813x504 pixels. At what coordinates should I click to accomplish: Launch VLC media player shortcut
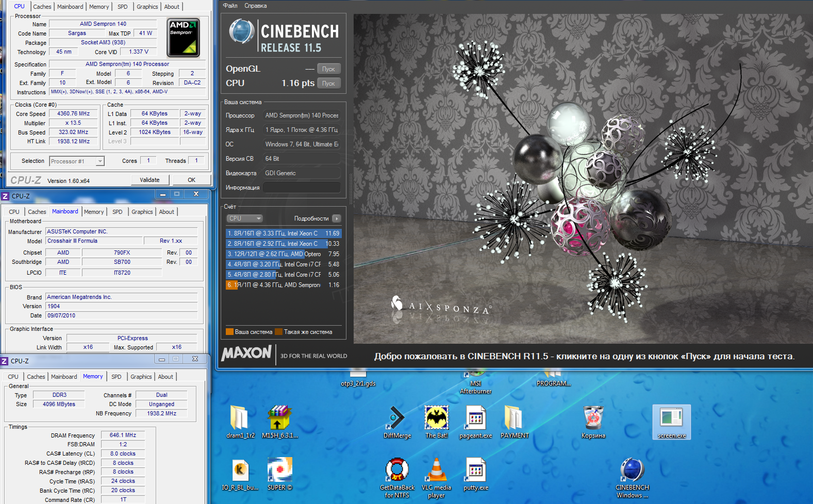tap(436, 470)
